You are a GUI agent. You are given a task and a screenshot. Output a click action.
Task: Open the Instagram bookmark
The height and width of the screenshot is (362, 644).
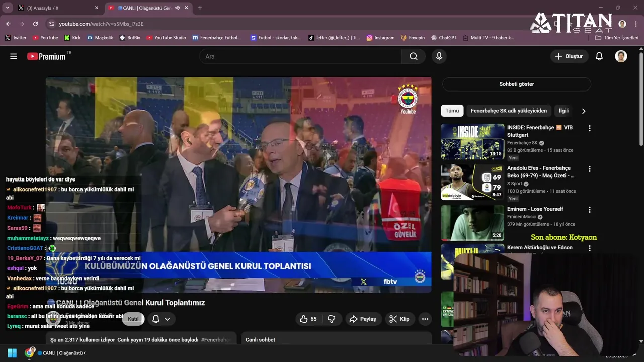pyautogui.click(x=380, y=38)
